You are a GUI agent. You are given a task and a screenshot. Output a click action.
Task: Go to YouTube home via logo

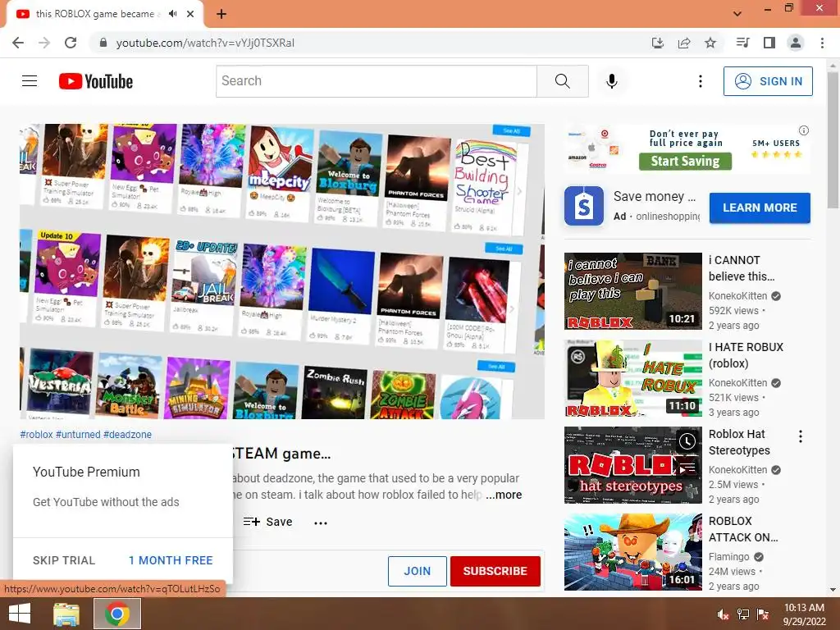click(x=96, y=81)
